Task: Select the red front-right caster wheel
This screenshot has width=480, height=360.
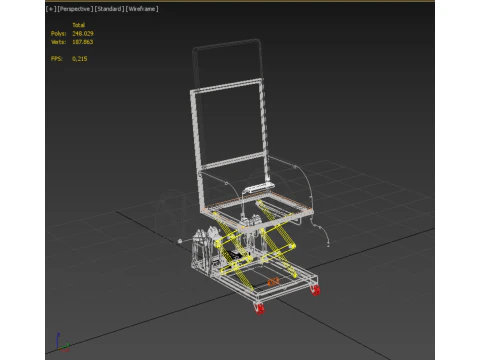Action: coord(315,290)
